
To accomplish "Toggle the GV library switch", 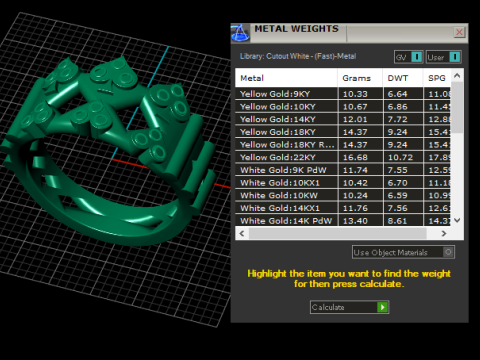I will click(408, 57).
